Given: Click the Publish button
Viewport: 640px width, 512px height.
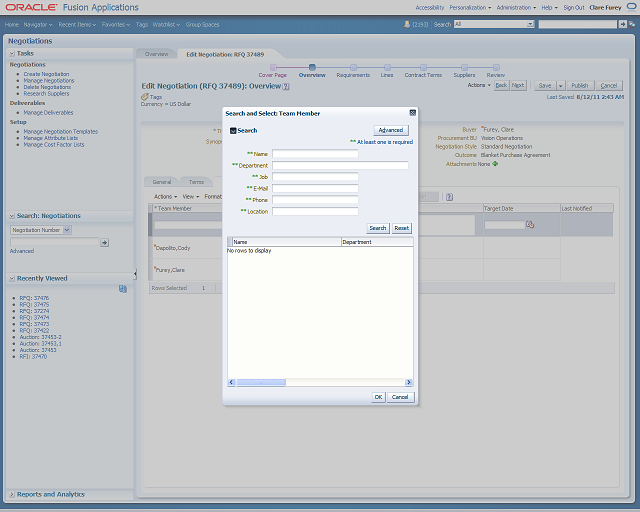Looking at the screenshot, I should [x=580, y=86].
